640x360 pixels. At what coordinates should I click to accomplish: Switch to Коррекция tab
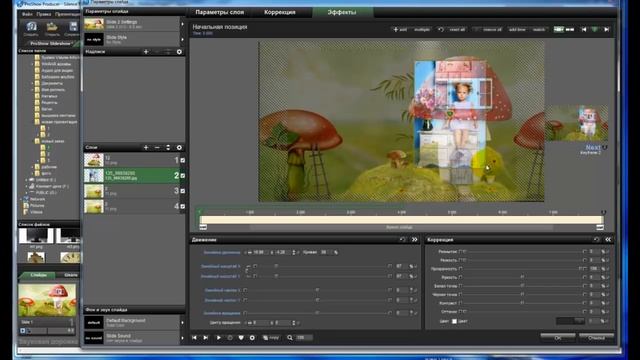pyautogui.click(x=280, y=12)
